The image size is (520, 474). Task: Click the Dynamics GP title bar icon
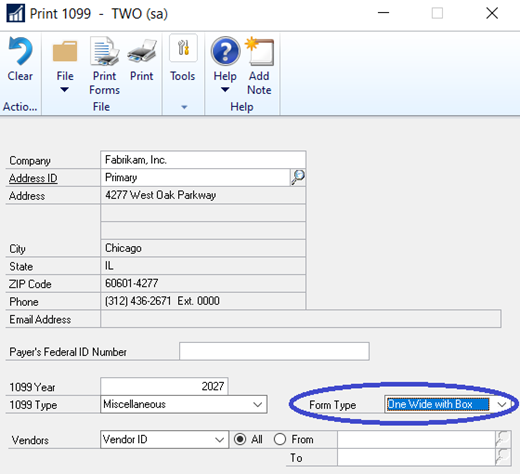pos(16,14)
